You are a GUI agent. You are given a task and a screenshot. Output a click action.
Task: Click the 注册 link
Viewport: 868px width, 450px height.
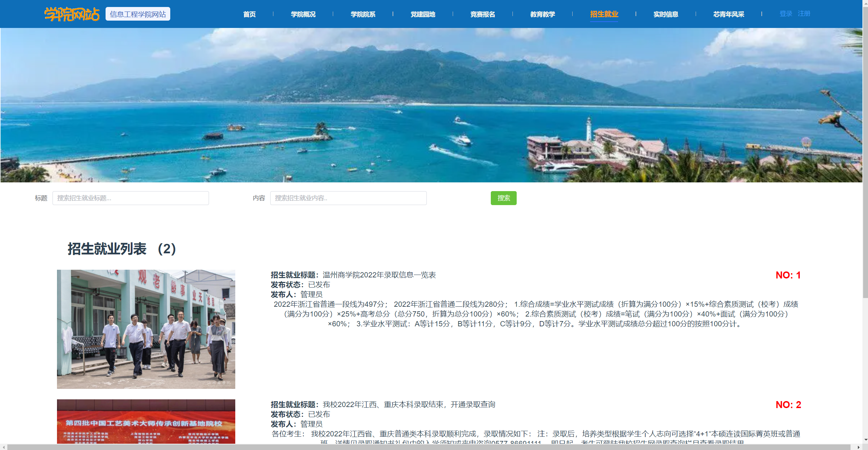pos(804,14)
